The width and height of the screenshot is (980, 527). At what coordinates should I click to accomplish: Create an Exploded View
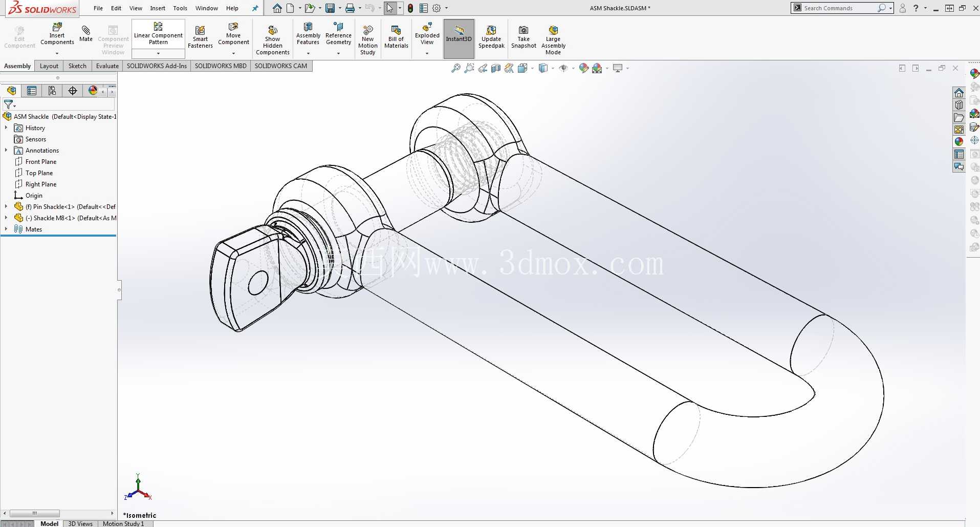(x=427, y=34)
